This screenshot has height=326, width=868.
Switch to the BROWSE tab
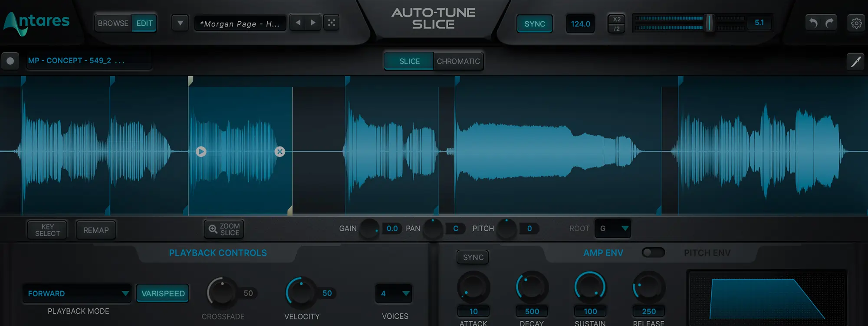click(113, 23)
